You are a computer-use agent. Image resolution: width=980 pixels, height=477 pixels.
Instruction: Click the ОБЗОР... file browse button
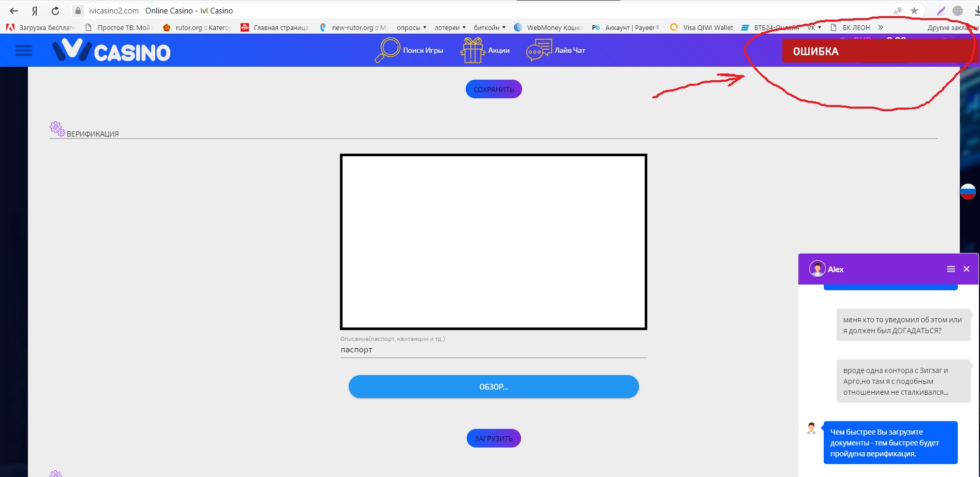(494, 386)
